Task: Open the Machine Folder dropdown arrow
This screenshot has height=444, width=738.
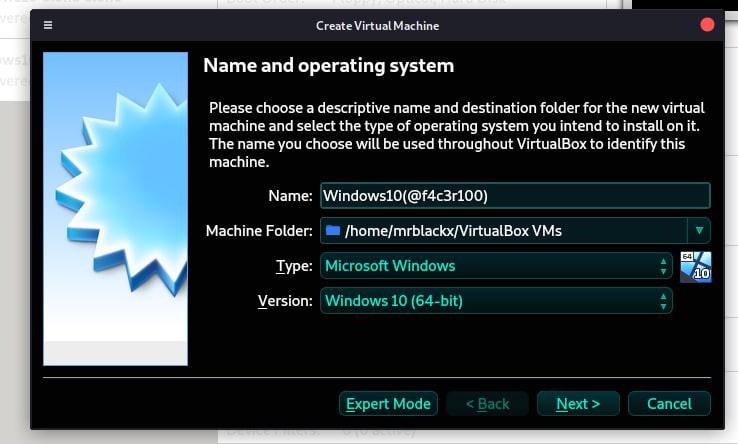Action: coord(699,230)
